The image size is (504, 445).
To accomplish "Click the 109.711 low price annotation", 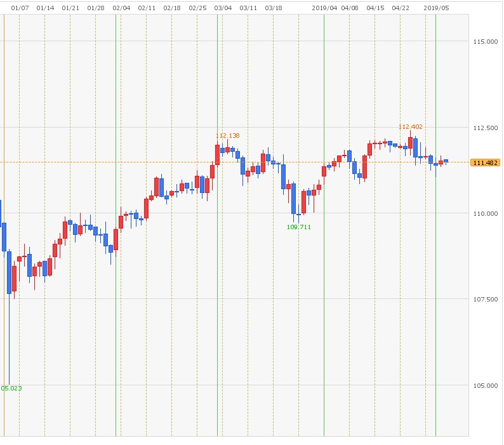I will coord(299,227).
